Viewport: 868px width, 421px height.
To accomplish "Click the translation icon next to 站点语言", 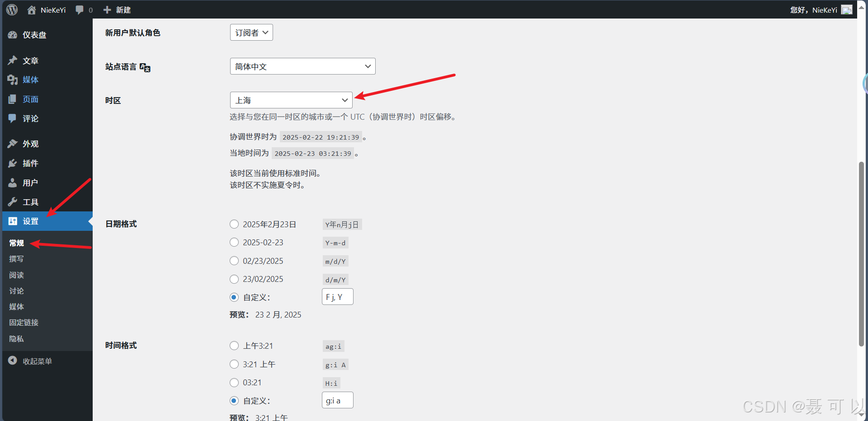I will (x=145, y=67).
